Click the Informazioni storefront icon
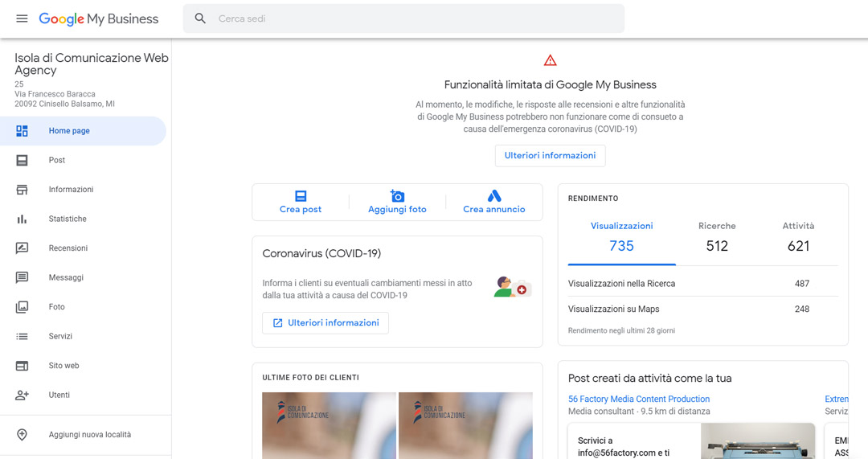Image resolution: width=868 pixels, height=459 pixels. point(22,190)
